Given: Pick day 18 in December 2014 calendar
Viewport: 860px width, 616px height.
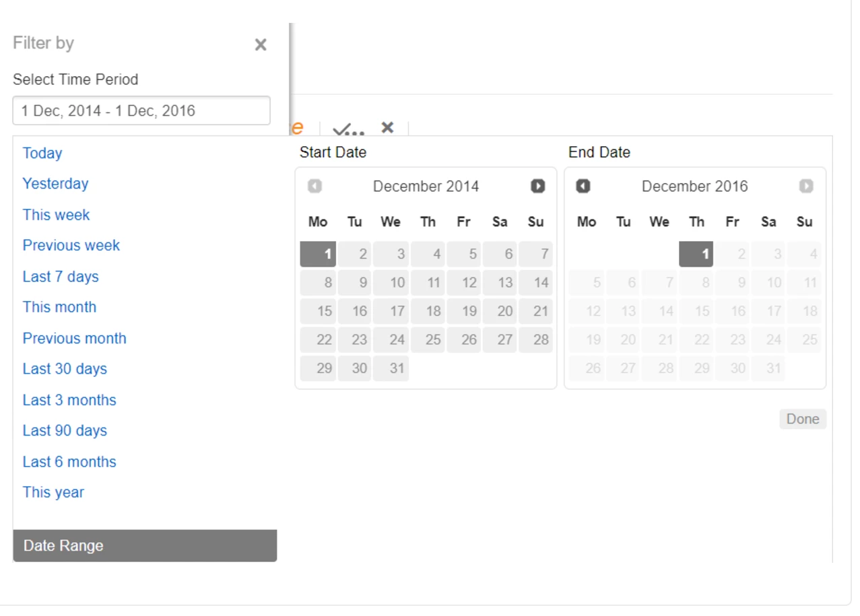Looking at the screenshot, I should 427,311.
